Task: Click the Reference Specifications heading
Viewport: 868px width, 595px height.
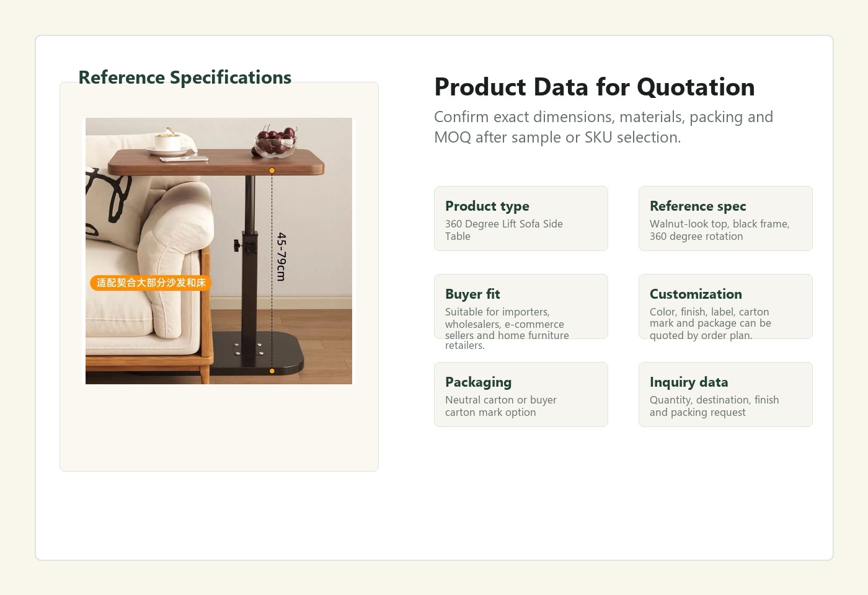Action: (x=185, y=77)
